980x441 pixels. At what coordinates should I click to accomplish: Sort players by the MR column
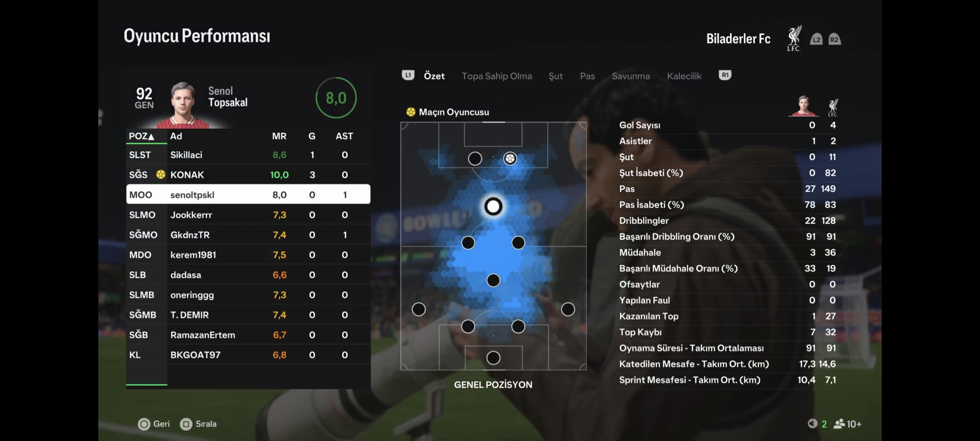coord(279,136)
